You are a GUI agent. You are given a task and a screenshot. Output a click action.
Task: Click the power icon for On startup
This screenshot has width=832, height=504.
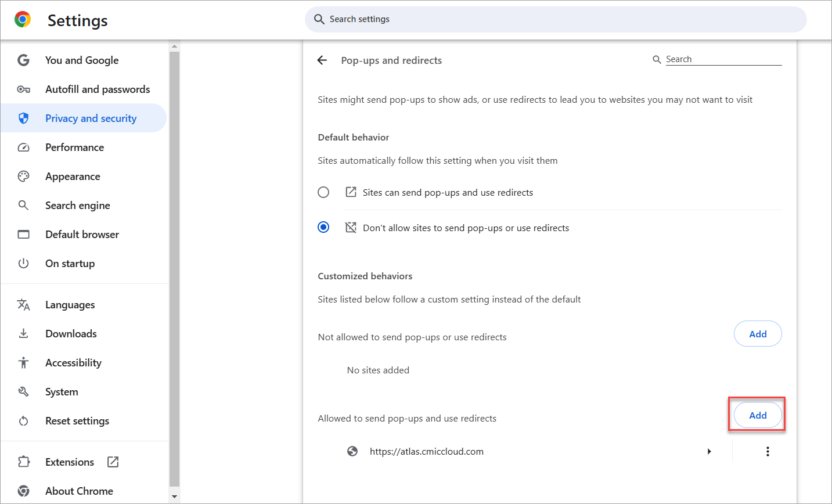(x=23, y=264)
